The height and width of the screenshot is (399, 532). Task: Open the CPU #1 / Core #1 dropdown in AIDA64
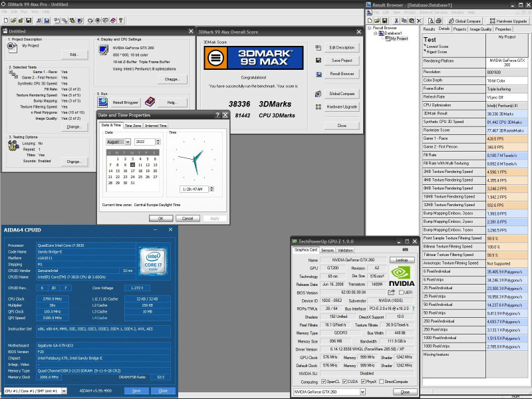[64, 391]
